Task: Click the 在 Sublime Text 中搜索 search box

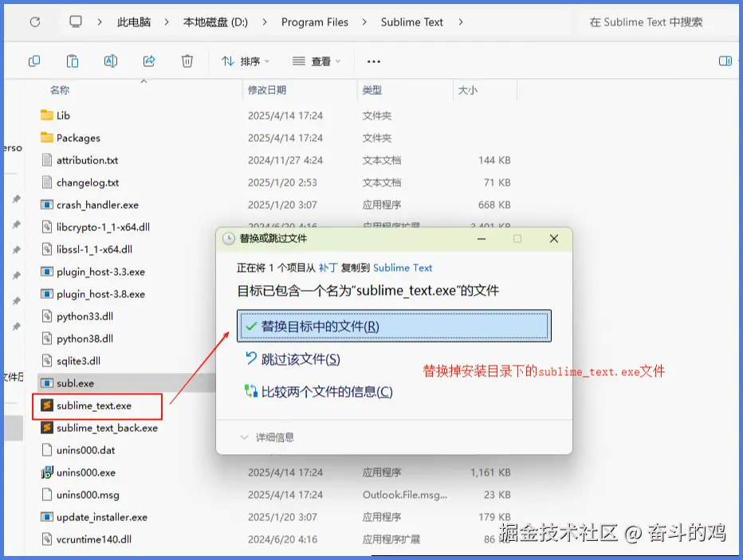Action: click(646, 22)
